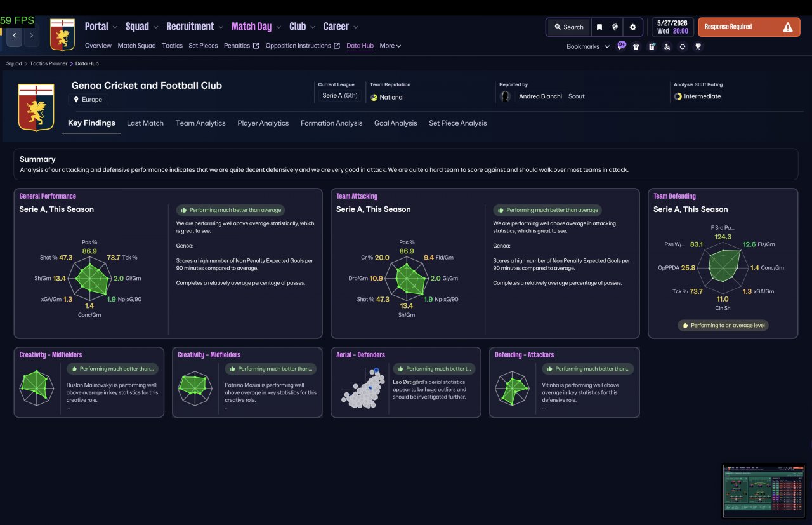Expand the Recruitment menu chevron
The image size is (812, 525).
[x=221, y=27]
